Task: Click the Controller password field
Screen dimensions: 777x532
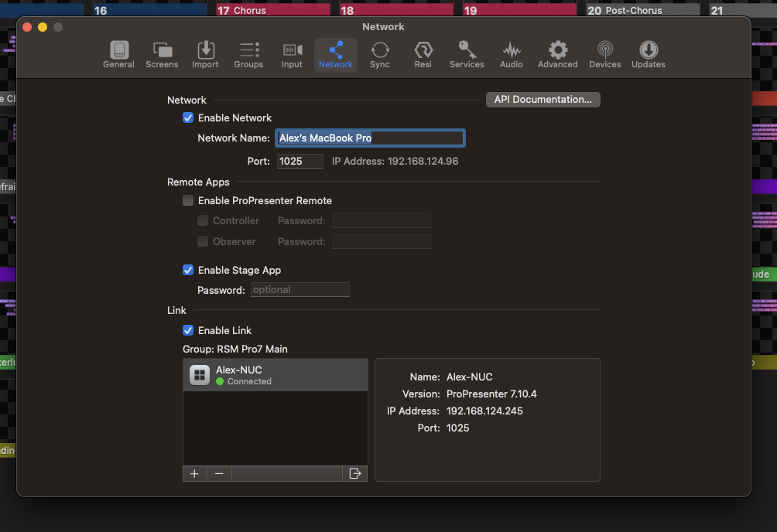Action: click(x=381, y=221)
